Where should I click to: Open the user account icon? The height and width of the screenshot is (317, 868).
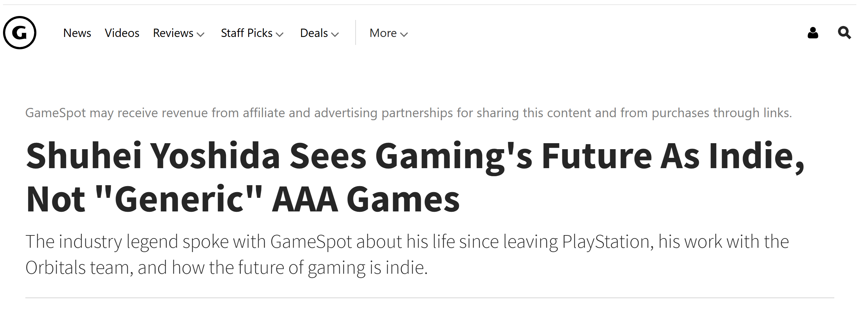click(x=813, y=33)
